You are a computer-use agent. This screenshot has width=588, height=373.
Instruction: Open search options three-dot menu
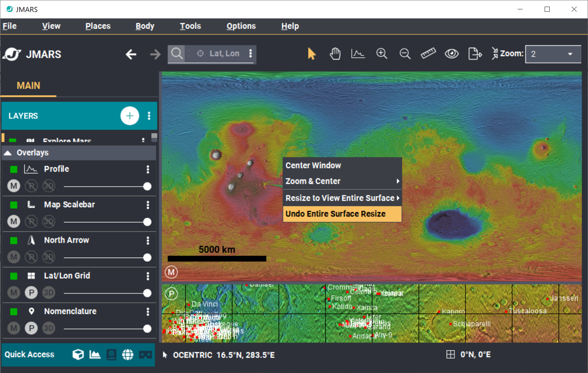pyautogui.click(x=250, y=53)
